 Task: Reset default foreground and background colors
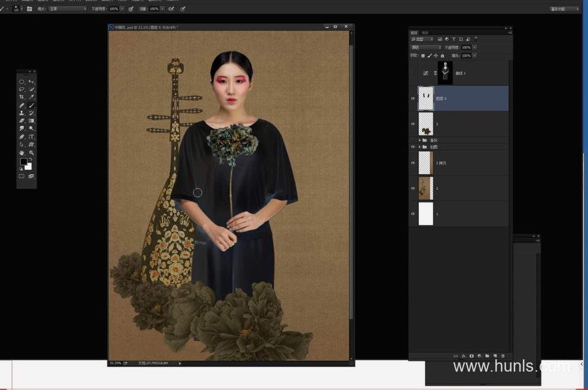point(21,169)
